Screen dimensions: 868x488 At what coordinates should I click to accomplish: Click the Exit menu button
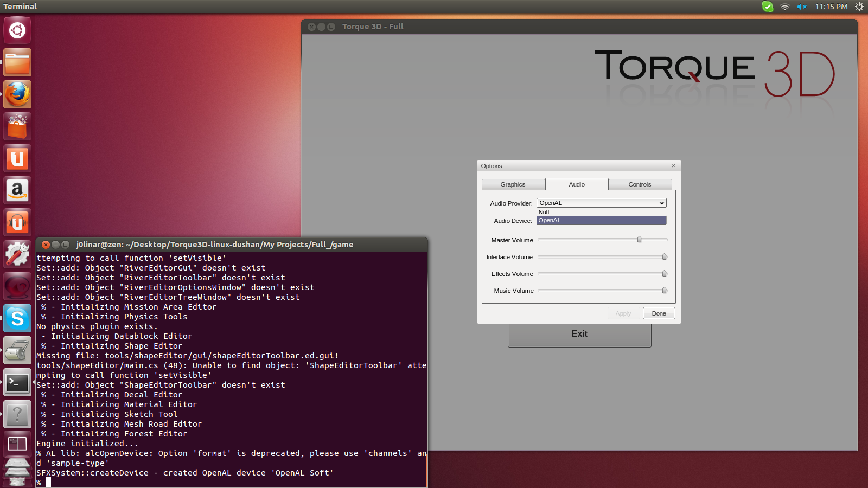click(x=579, y=334)
